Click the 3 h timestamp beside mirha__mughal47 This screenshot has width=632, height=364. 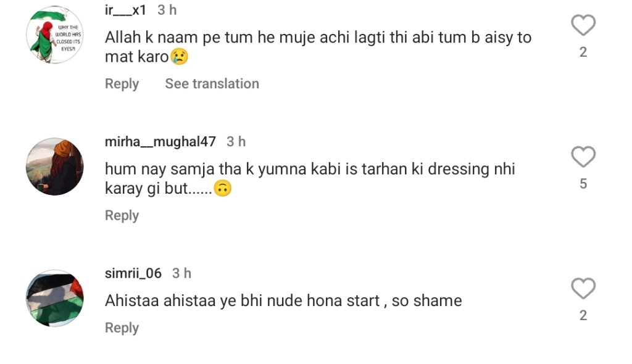[236, 141]
